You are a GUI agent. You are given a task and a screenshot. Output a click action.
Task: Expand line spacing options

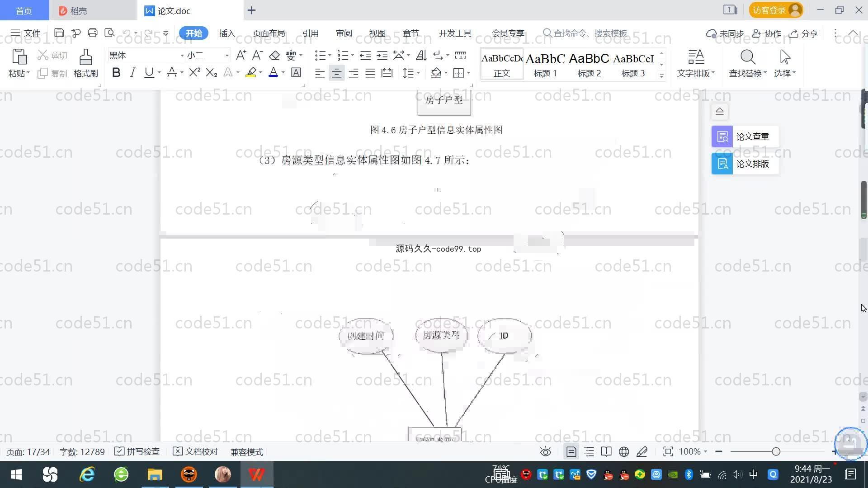click(x=419, y=73)
